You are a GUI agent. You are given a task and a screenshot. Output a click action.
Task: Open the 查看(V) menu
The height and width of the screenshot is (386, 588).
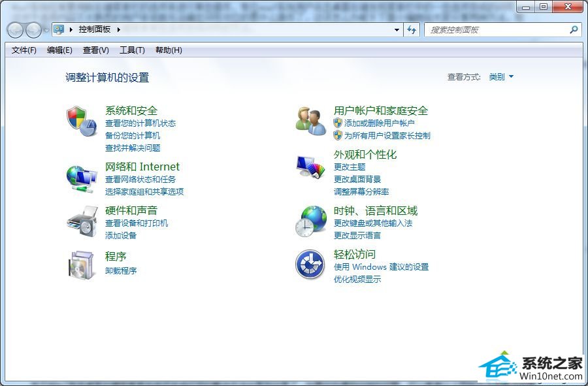point(96,50)
